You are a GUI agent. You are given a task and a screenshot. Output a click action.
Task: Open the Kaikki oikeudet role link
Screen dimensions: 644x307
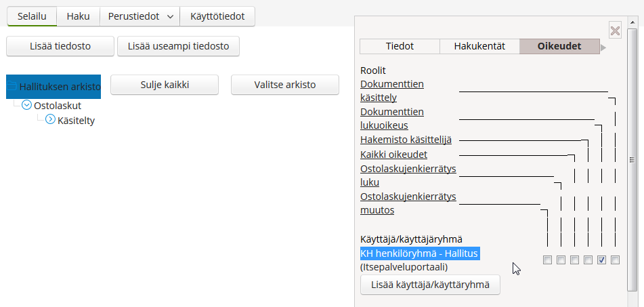(x=393, y=155)
